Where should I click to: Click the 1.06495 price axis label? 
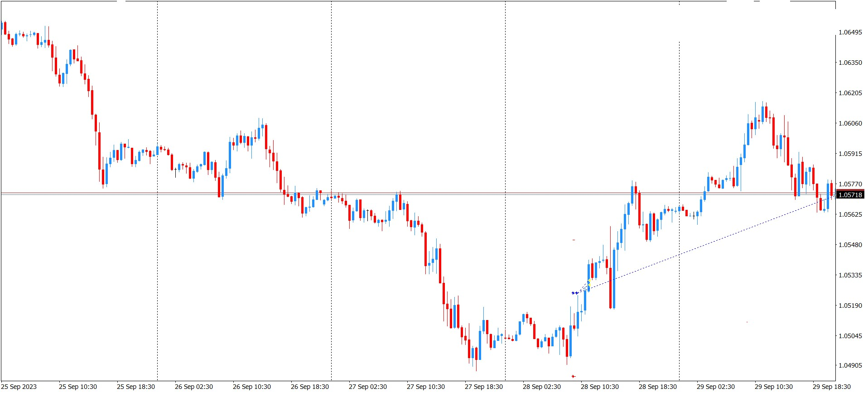click(x=850, y=32)
